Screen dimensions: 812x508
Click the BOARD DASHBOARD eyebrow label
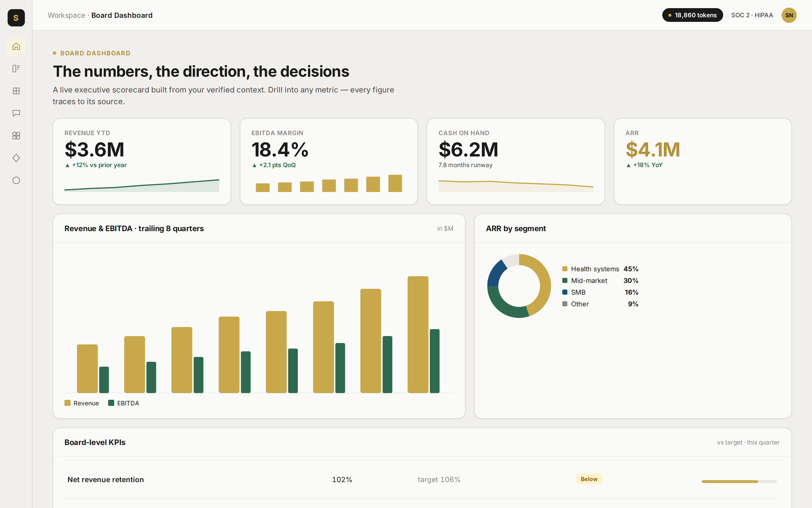coord(95,53)
